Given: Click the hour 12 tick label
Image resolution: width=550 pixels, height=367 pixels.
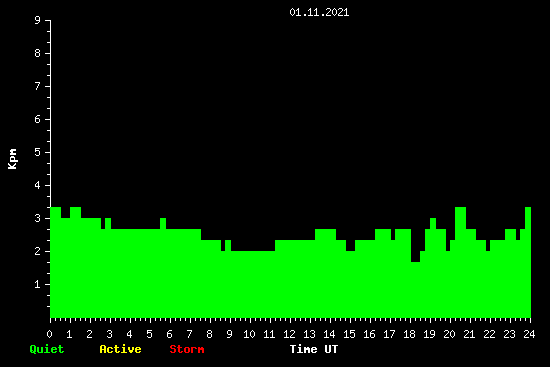Looking at the screenshot, I should coord(289,334).
